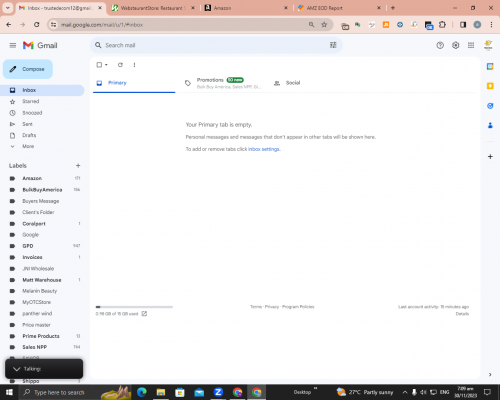Open the Sales NPP label
Screen dimensions: 500x400
[x=34, y=347]
